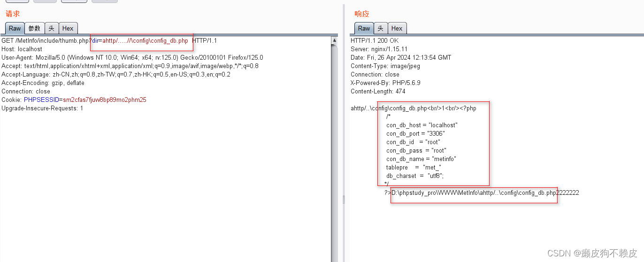Click the con_db_pass = "root" line

point(416,151)
